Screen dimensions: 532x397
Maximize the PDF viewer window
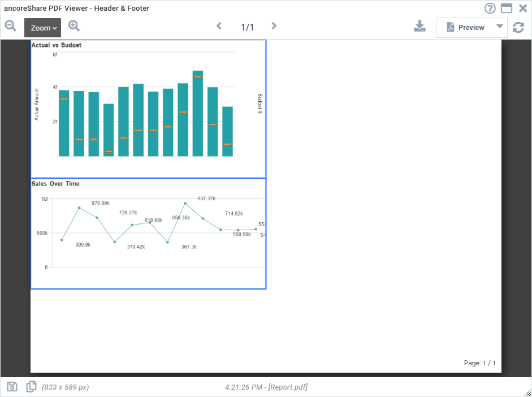point(507,8)
